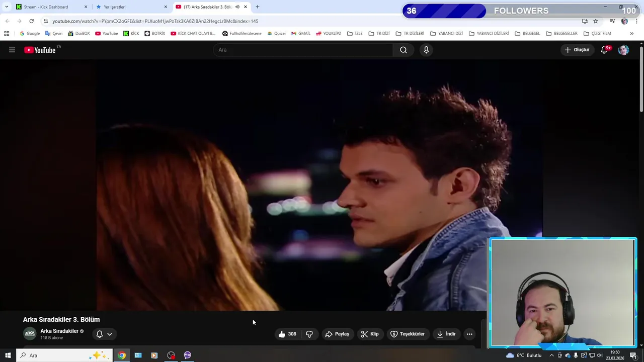Close the Yer işaretleri tab
644x362 pixels.
pos(166,7)
